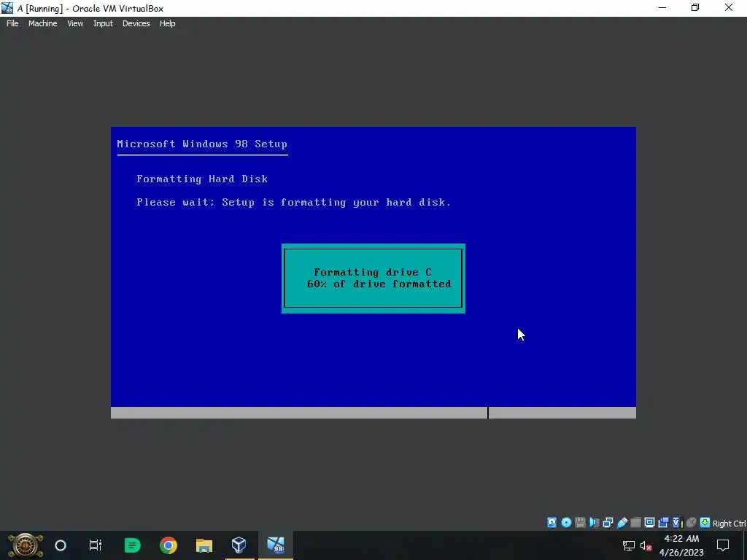This screenshot has height=560, width=747.
Task: Open VirtualBox Manager cube taskbar icon
Action: [239, 545]
